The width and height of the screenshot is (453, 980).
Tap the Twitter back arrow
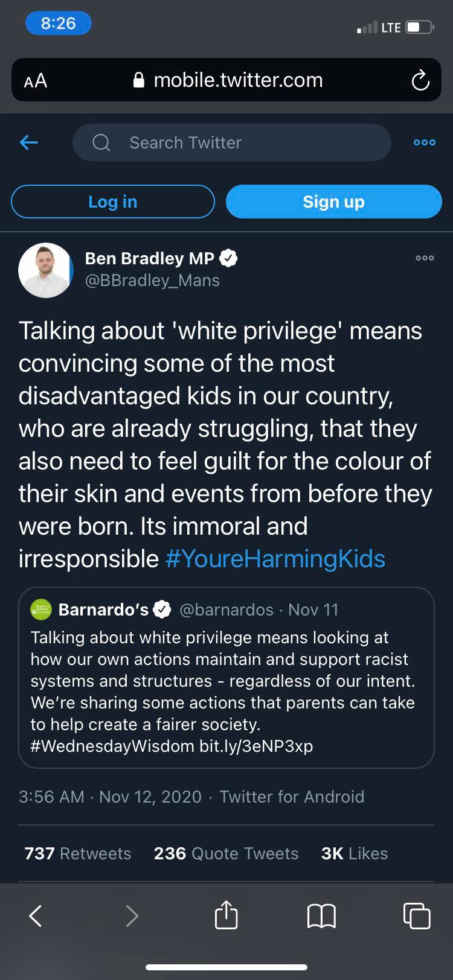click(29, 142)
